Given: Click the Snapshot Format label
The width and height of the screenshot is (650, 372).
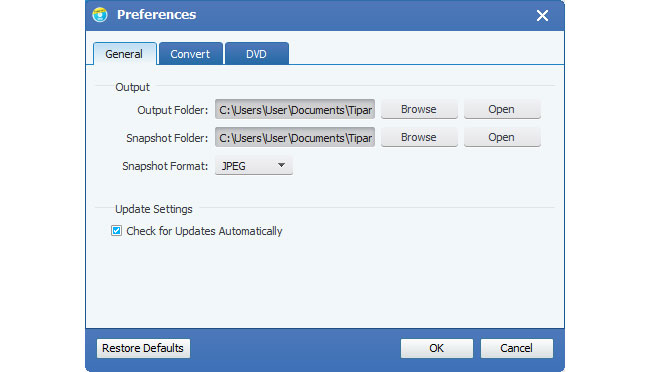Looking at the screenshot, I should click(165, 166).
